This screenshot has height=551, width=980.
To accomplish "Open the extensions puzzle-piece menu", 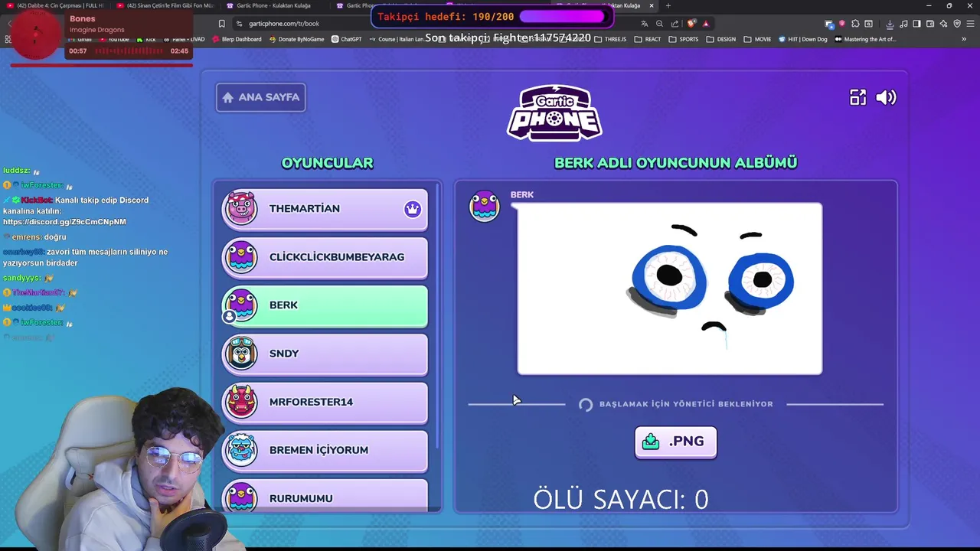I will tap(855, 24).
